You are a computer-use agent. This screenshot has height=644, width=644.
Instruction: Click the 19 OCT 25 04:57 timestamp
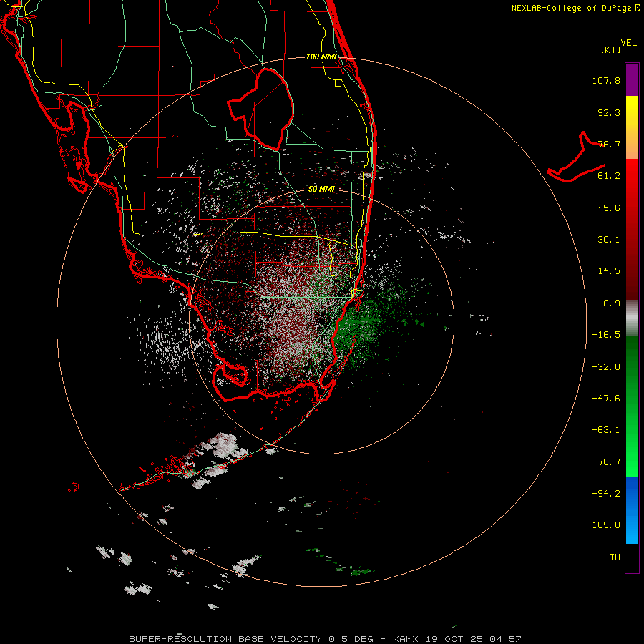(x=474, y=639)
